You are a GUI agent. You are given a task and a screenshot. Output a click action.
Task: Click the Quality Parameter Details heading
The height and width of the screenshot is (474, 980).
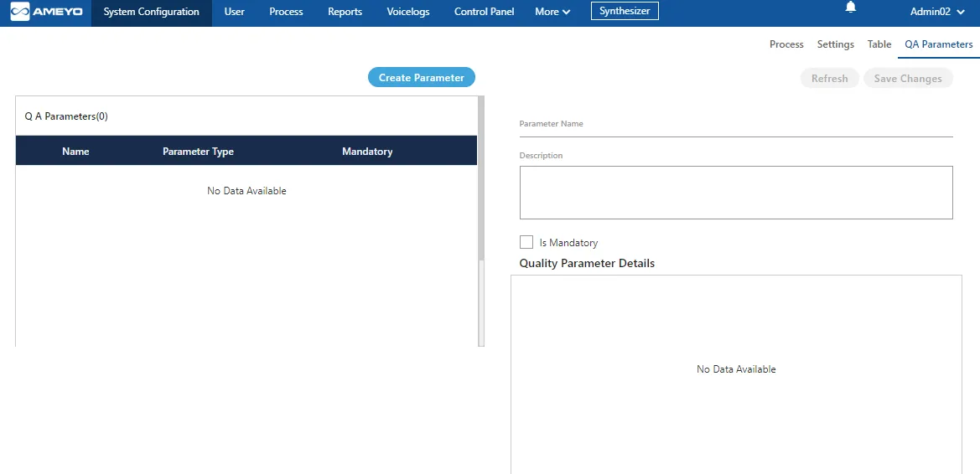point(587,263)
